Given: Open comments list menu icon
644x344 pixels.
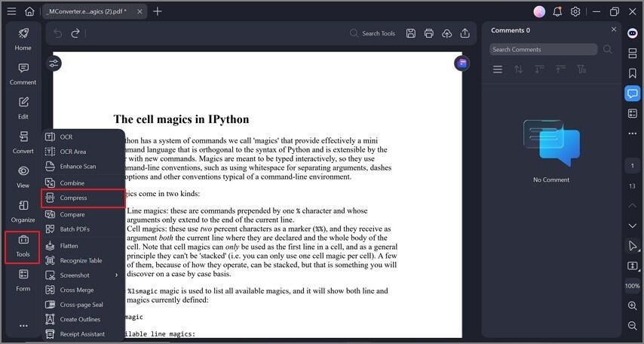Looking at the screenshot, I should pos(498,69).
